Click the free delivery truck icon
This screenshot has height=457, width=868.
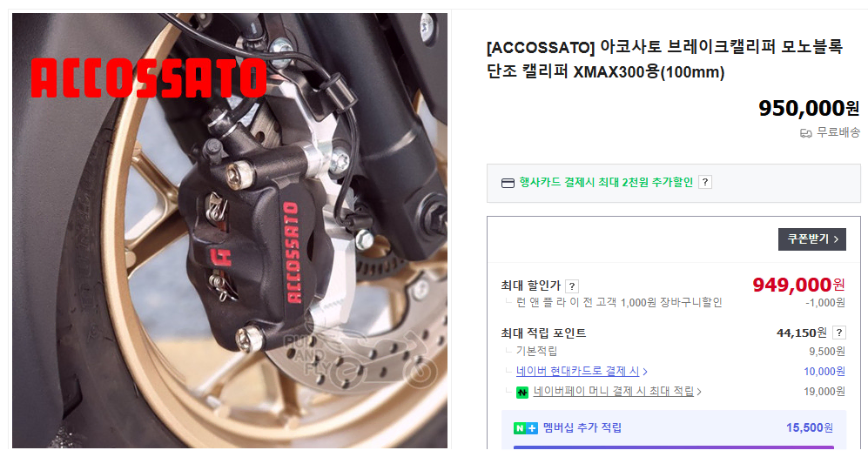[x=806, y=133]
